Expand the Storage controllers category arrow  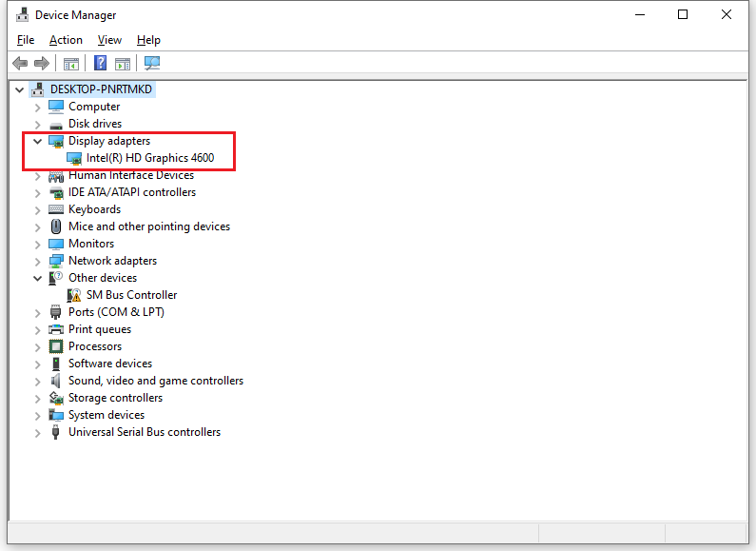pos(38,399)
